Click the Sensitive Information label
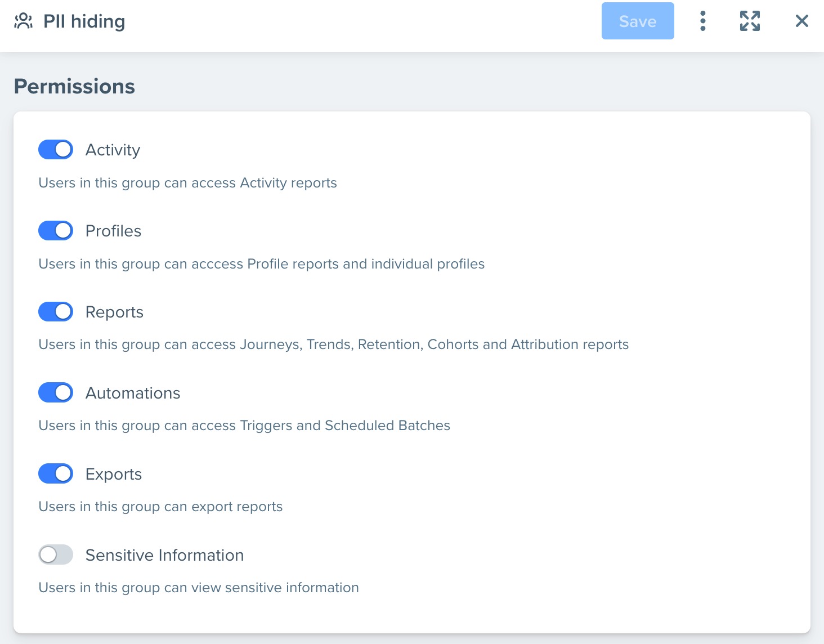824x644 pixels. [164, 555]
